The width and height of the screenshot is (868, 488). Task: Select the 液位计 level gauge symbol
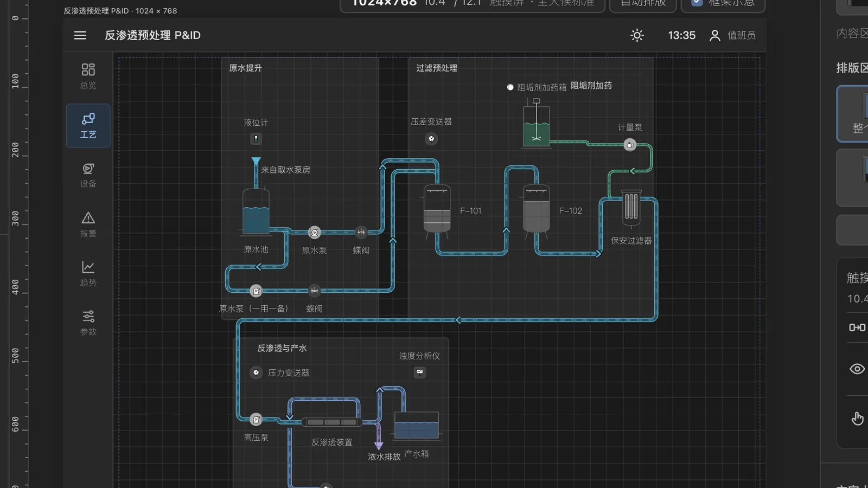click(x=256, y=139)
